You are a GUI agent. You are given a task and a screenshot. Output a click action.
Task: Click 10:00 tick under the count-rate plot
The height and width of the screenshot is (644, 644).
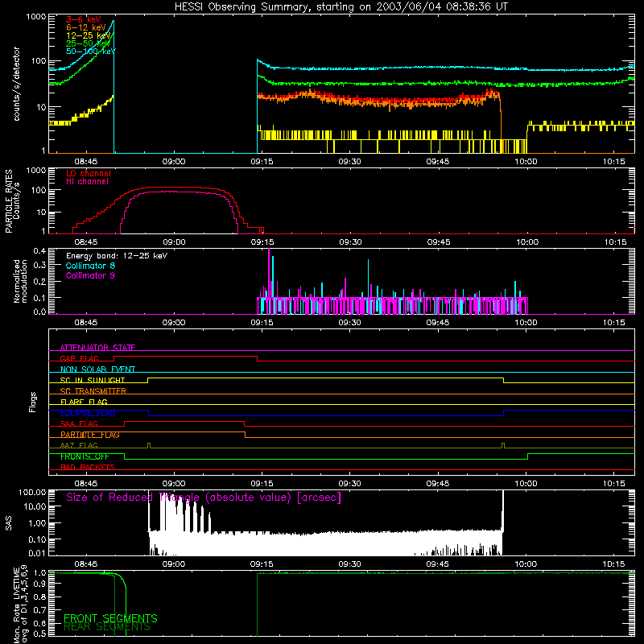(x=526, y=162)
